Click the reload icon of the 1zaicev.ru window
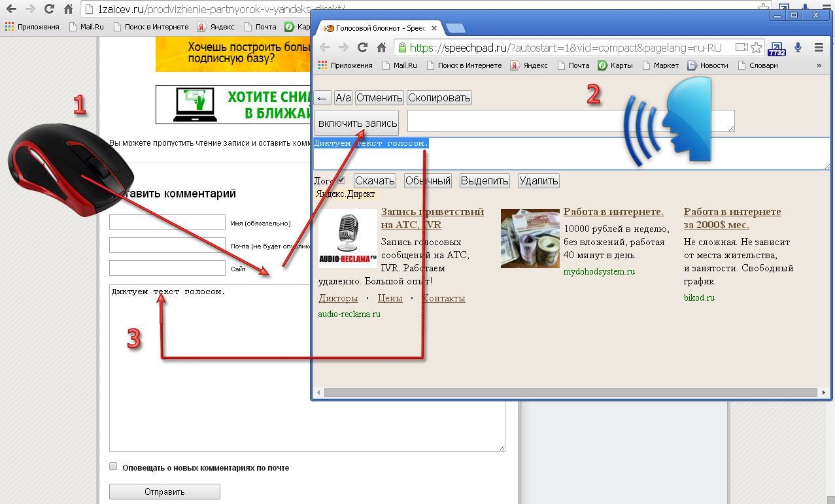Image resolution: width=835 pixels, height=504 pixels. 49,10
